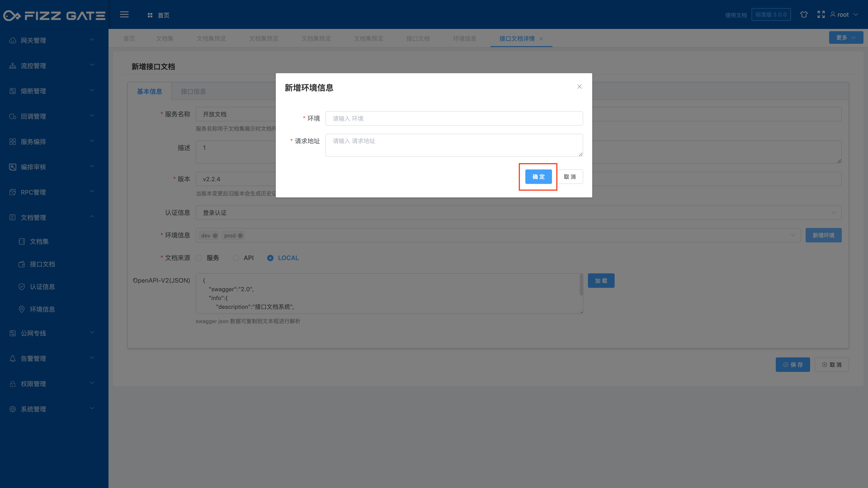The image size is (868, 488).
Task: Collapse the 文档管理 menu chevron
Action: 92,217
